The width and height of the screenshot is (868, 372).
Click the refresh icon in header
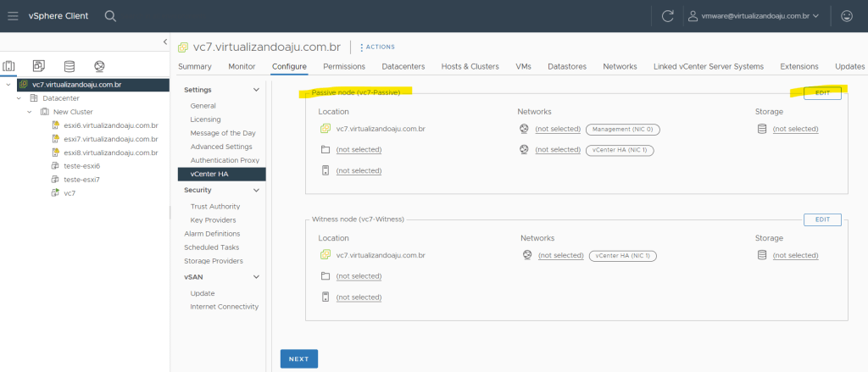click(667, 16)
